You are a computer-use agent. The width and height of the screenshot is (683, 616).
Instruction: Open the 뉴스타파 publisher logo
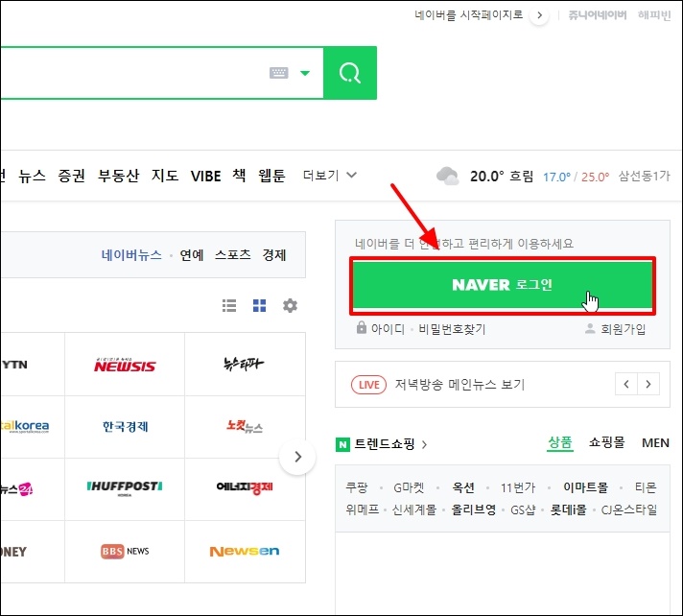click(x=244, y=364)
